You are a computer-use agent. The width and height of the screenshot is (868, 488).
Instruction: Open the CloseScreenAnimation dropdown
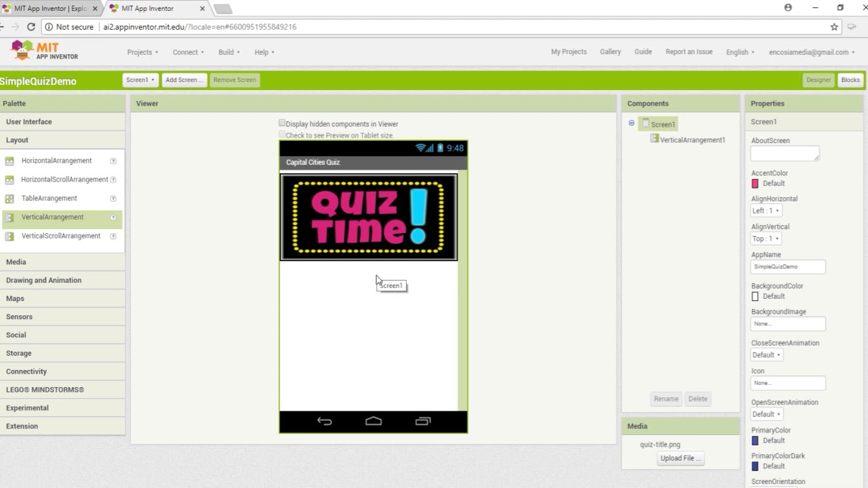pos(767,355)
